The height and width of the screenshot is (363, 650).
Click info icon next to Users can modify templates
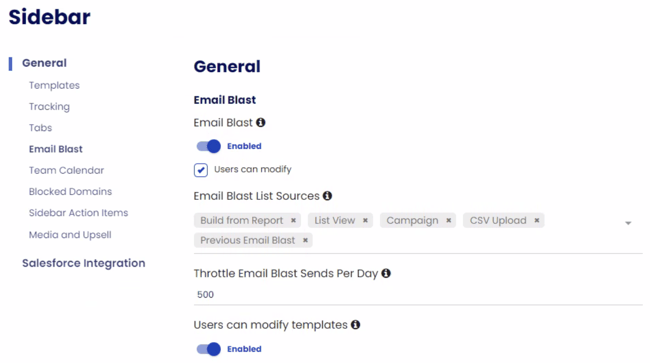(355, 325)
